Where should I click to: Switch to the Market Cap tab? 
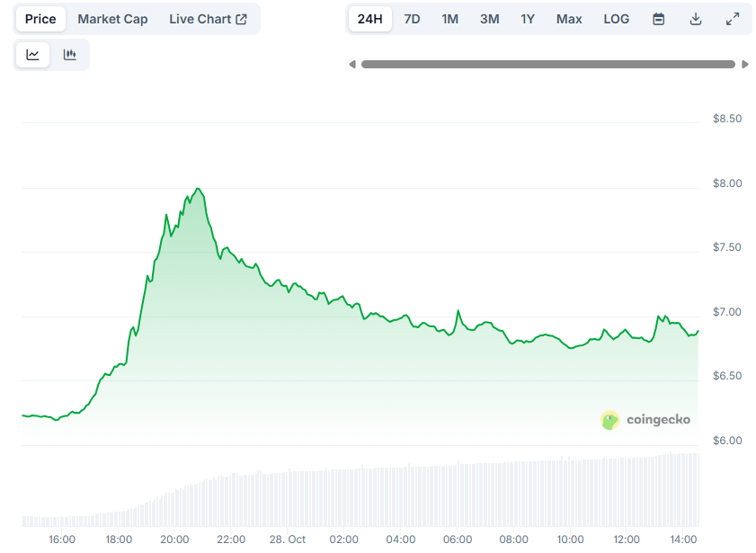(x=112, y=19)
